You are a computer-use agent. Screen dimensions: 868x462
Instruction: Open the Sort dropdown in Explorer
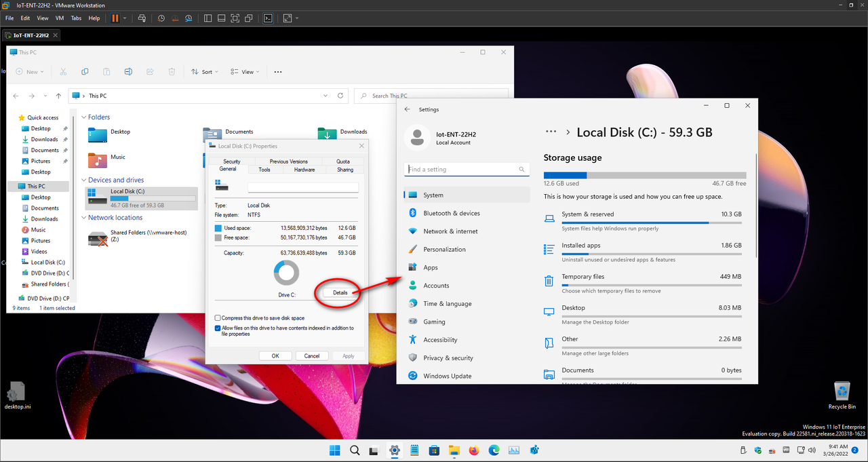coord(204,71)
